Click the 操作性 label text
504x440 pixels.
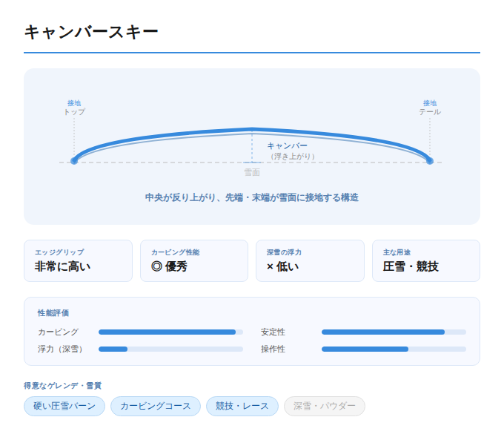(273, 349)
